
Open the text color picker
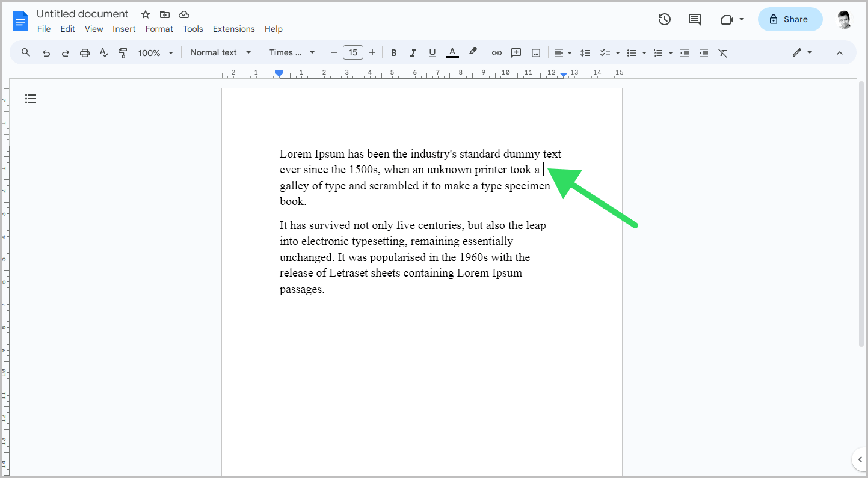452,52
